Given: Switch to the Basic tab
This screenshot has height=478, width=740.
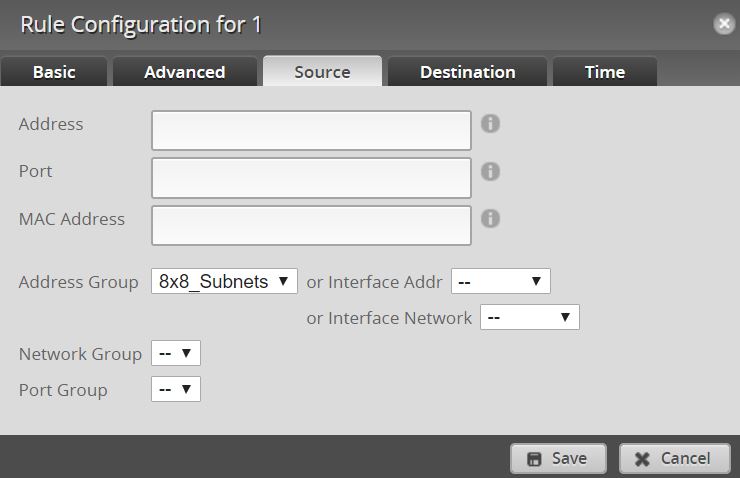Looking at the screenshot, I should 54,72.
